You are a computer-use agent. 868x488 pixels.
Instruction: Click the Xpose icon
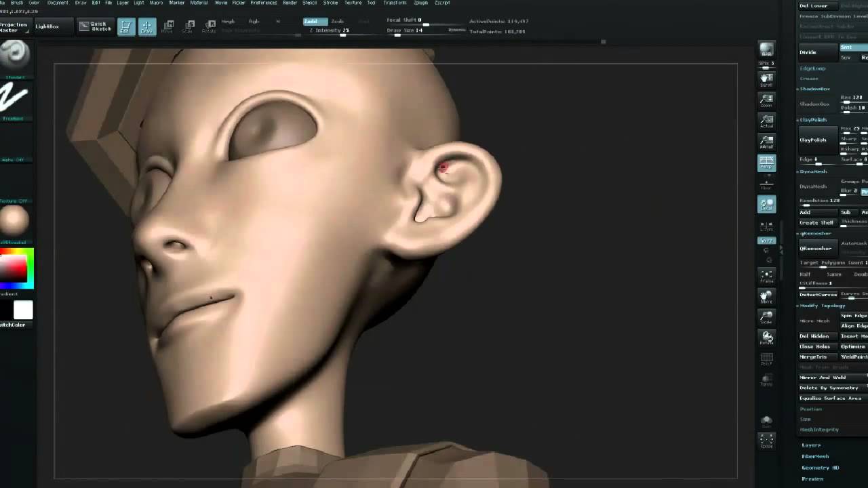[x=766, y=441]
